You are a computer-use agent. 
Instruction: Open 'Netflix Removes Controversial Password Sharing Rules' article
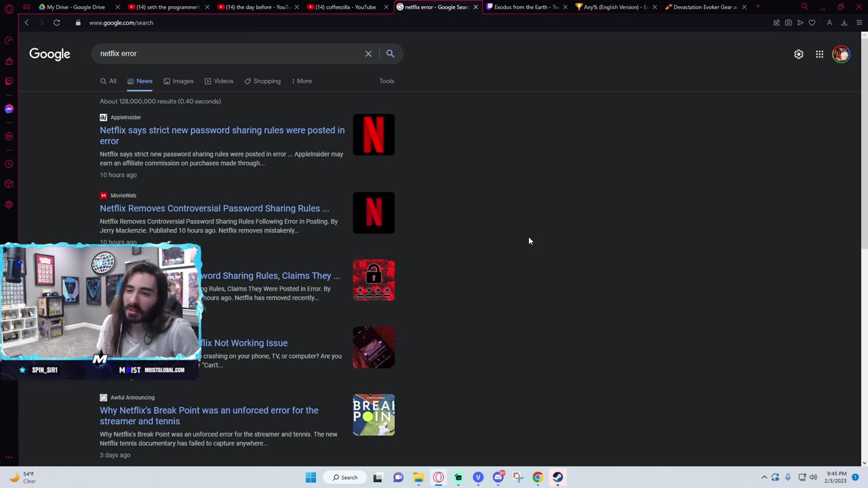[214, 208]
